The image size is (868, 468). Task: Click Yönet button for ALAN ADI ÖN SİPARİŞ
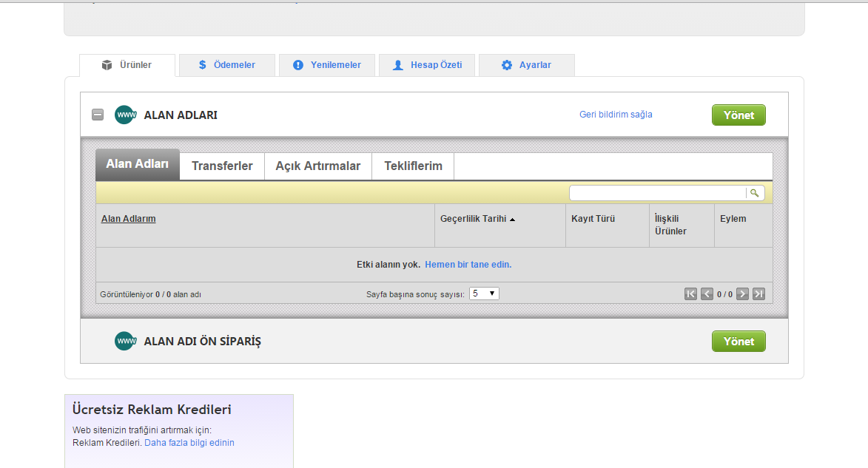pos(739,342)
